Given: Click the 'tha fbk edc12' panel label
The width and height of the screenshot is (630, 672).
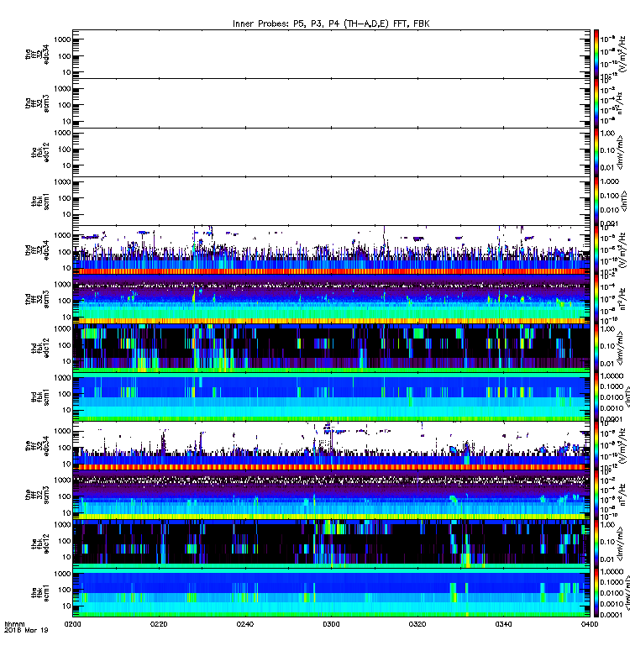Looking at the screenshot, I should (x=40, y=153).
